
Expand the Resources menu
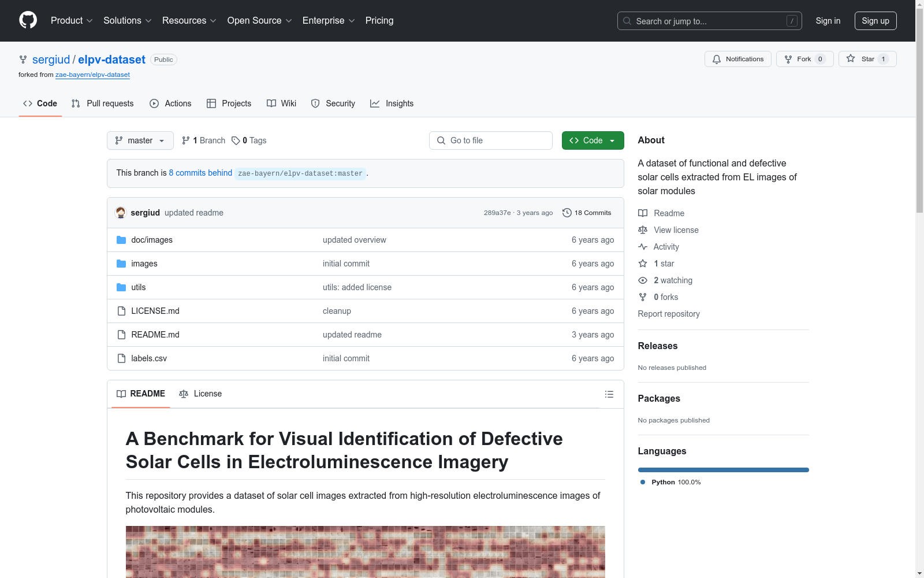(189, 21)
